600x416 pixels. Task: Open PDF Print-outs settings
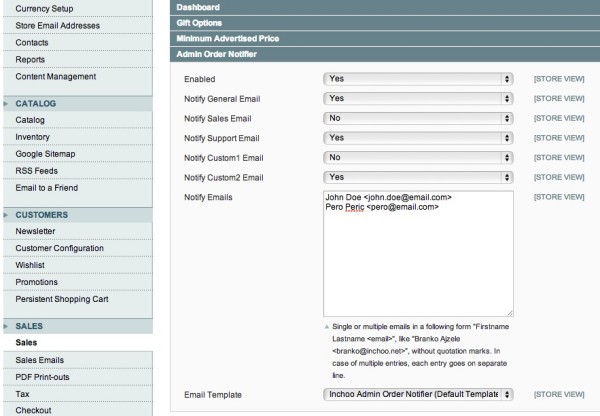coord(42,377)
